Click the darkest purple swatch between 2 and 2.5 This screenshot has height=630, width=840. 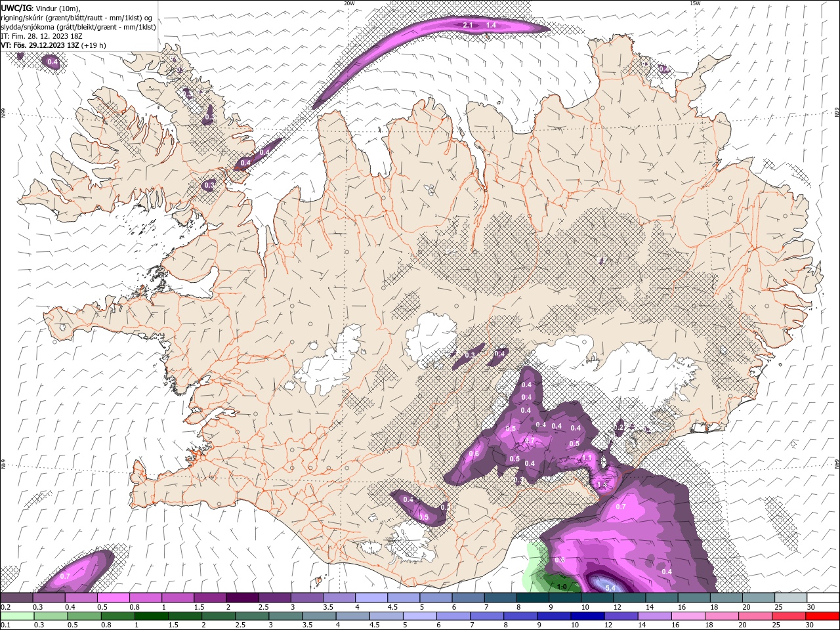tap(241, 597)
